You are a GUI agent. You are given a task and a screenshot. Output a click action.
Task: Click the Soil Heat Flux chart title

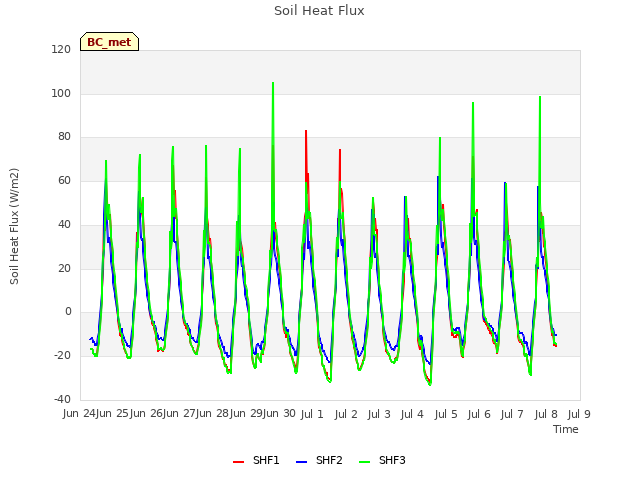pyautogui.click(x=319, y=11)
